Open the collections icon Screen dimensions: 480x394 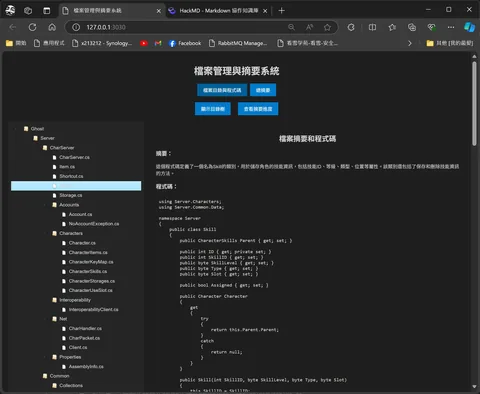coord(412,27)
